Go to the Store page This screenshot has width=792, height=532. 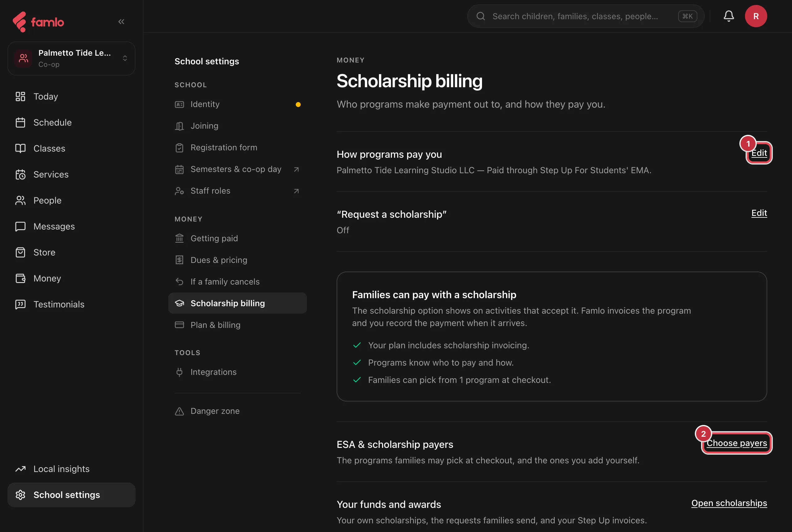coord(71,252)
